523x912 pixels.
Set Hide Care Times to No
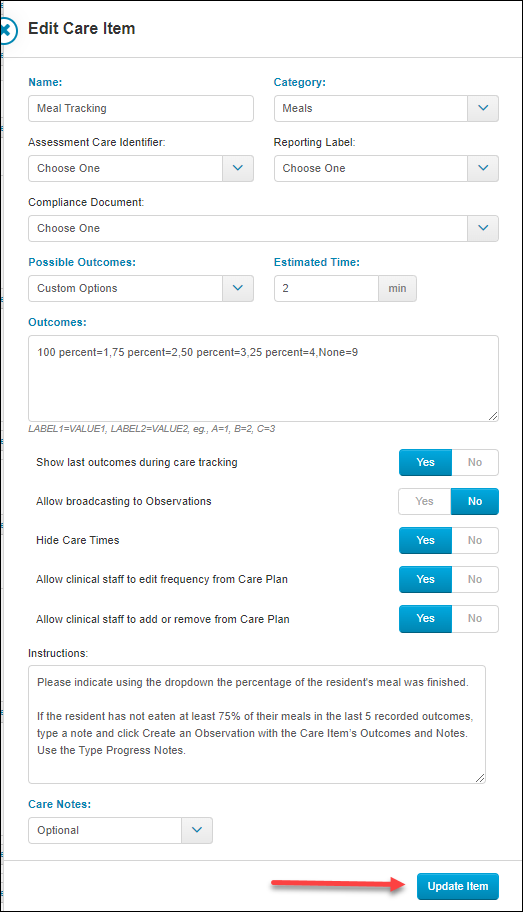(x=475, y=540)
